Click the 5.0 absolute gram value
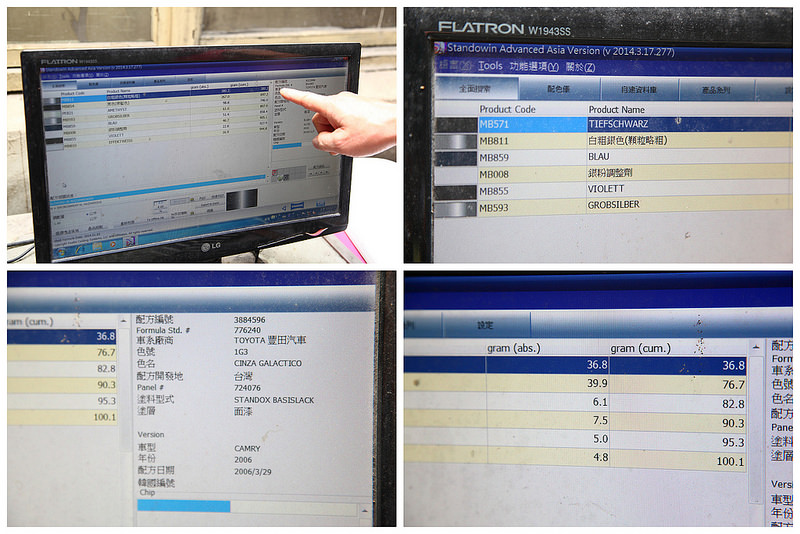This screenshot has width=800, height=534. (601, 439)
